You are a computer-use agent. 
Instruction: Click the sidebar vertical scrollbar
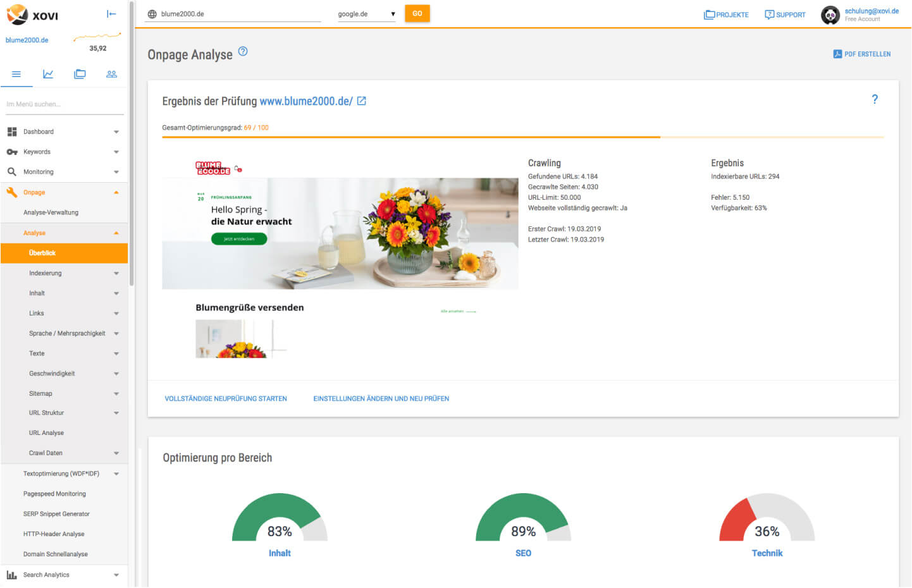[131, 143]
